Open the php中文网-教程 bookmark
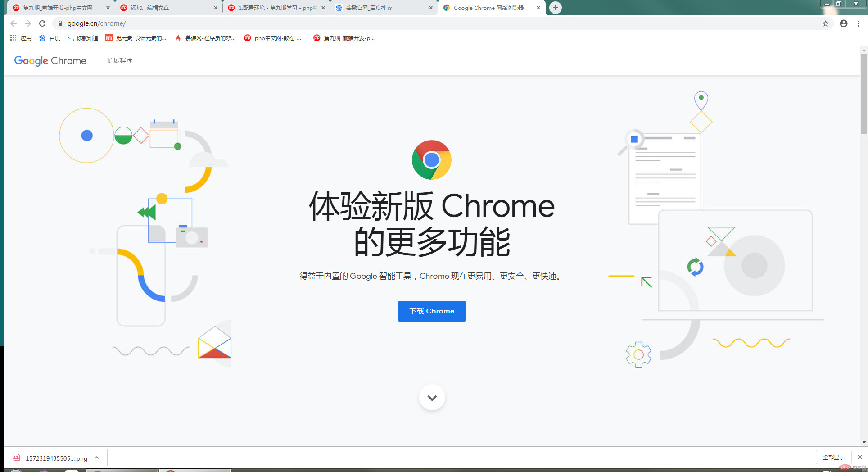The height and width of the screenshot is (472, 868). pyautogui.click(x=273, y=38)
